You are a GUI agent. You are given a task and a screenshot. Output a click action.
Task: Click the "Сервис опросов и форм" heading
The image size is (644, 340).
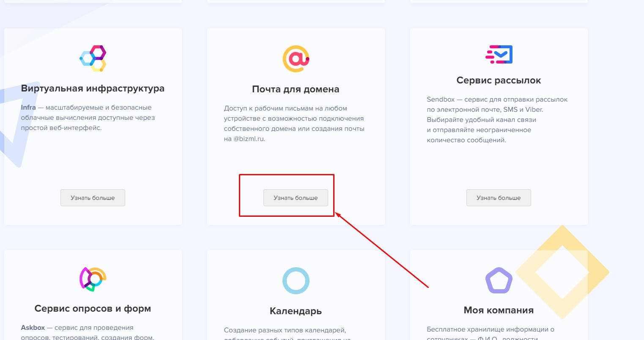click(93, 309)
